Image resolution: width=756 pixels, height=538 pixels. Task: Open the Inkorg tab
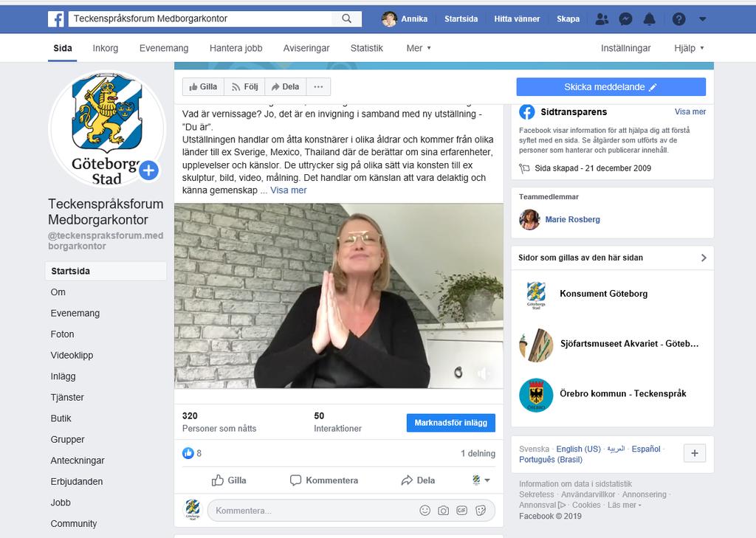pyautogui.click(x=105, y=48)
